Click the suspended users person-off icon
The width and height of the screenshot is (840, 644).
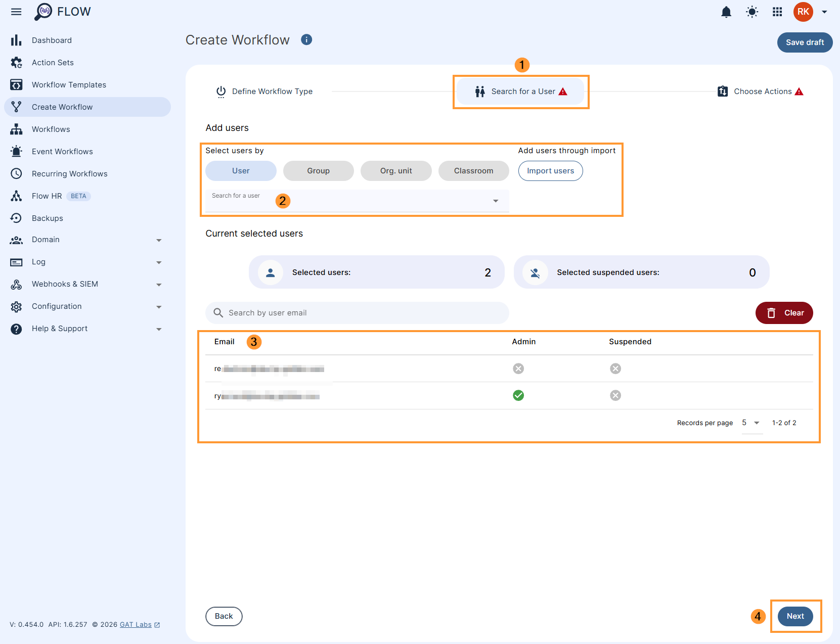[x=535, y=272]
